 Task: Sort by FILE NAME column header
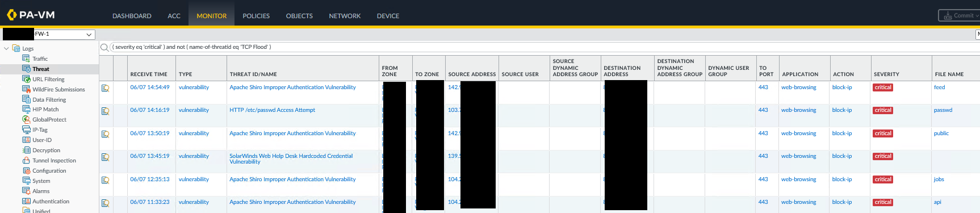tap(949, 74)
